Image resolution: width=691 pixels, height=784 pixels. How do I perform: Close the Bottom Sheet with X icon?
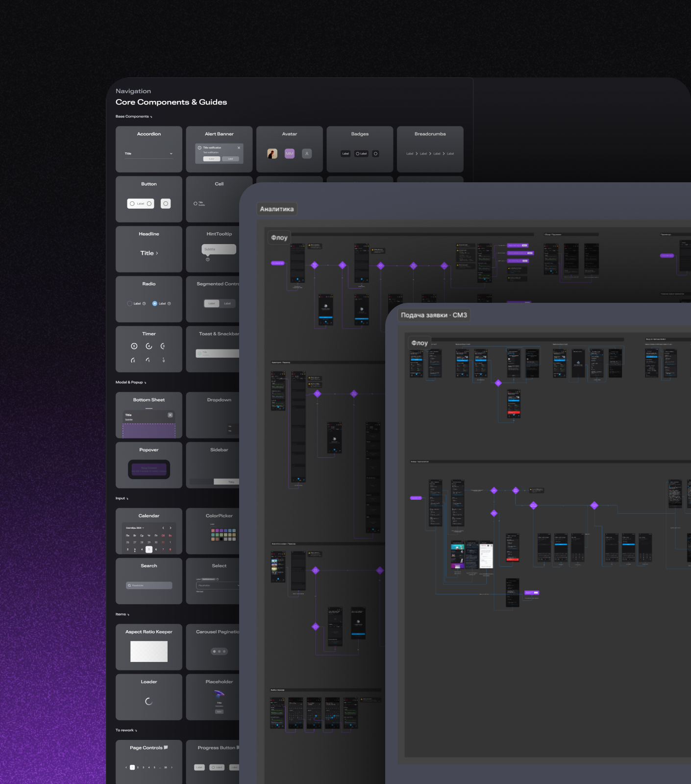[170, 415]
